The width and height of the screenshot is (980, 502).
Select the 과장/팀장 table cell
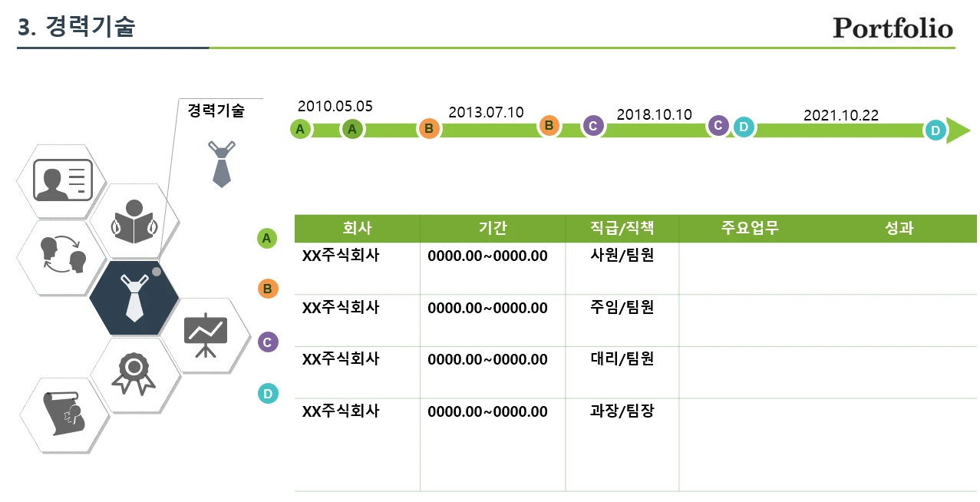[x=622, y=411]
